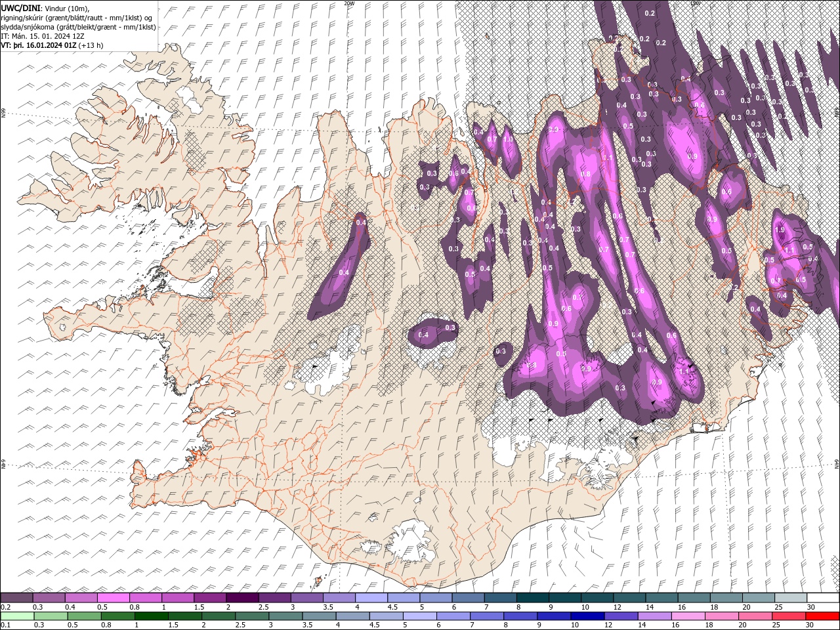Click the 1.9 precipitation value on the map
Image resolution: width=840 pixels, height=630 pixels.
click(x=780, y=230)
